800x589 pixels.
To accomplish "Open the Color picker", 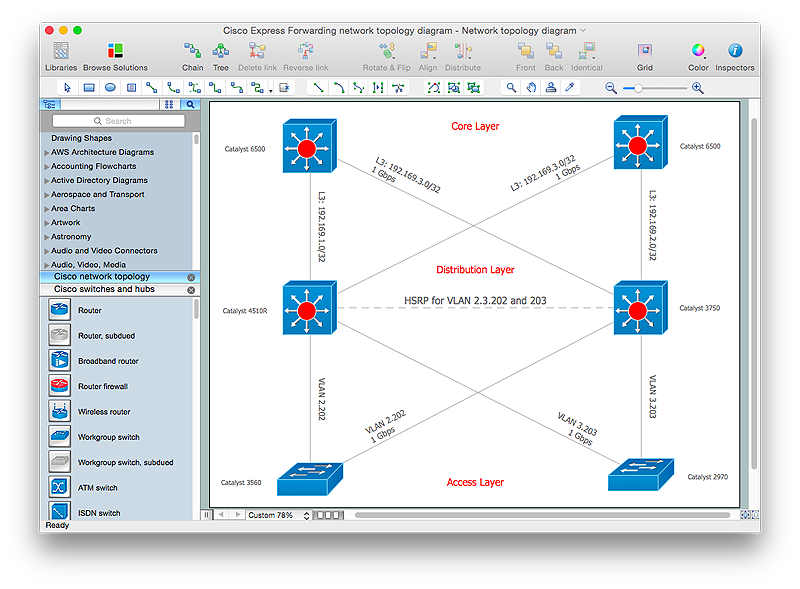I will coord(698,57).
